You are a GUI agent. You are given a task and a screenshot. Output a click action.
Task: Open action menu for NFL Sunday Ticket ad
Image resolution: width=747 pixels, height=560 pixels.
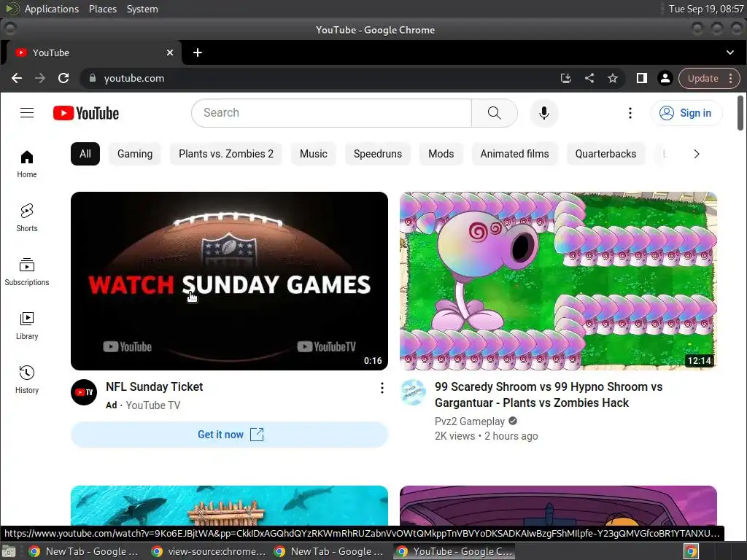point(382,388)
